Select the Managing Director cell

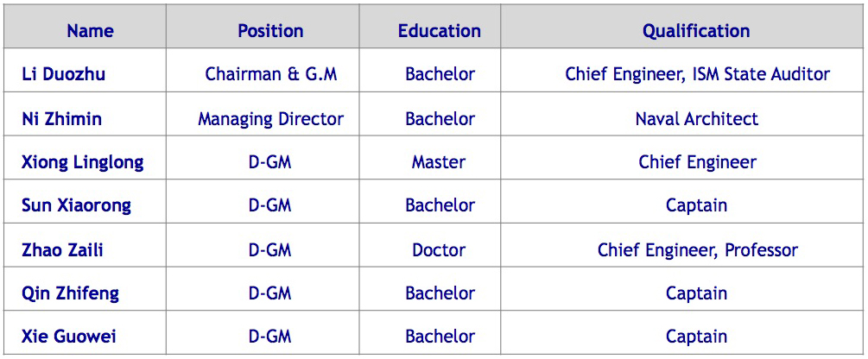pyautogui.click(x=270, y=119)
